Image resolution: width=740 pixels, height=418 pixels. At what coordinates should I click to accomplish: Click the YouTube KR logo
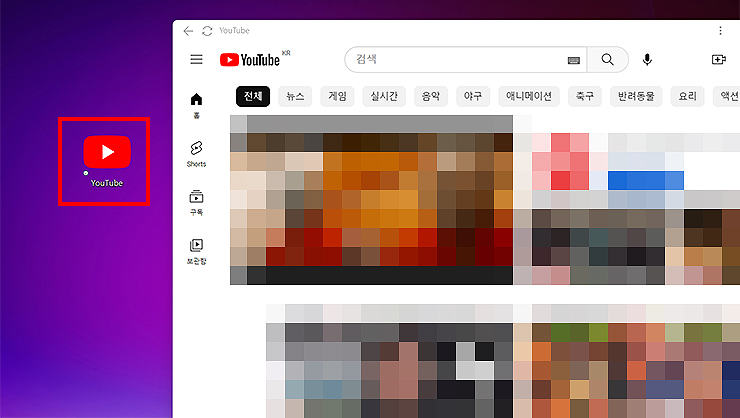[x=255, y=59]
